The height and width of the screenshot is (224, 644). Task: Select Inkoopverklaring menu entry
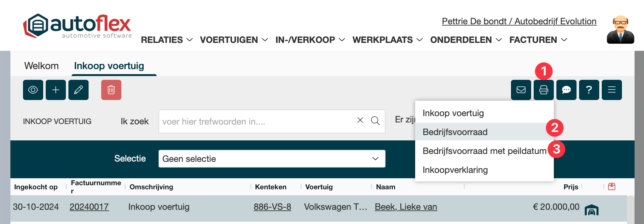(455, 170)
